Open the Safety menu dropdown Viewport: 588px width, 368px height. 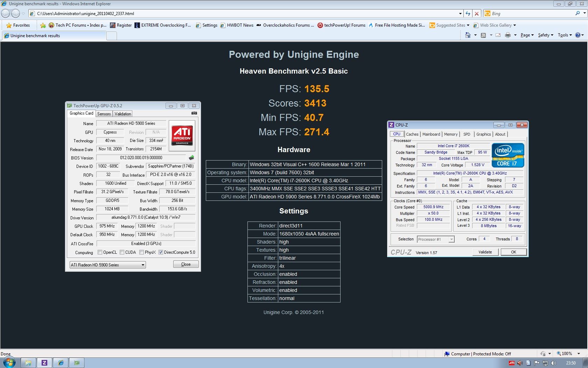point(546,35)
